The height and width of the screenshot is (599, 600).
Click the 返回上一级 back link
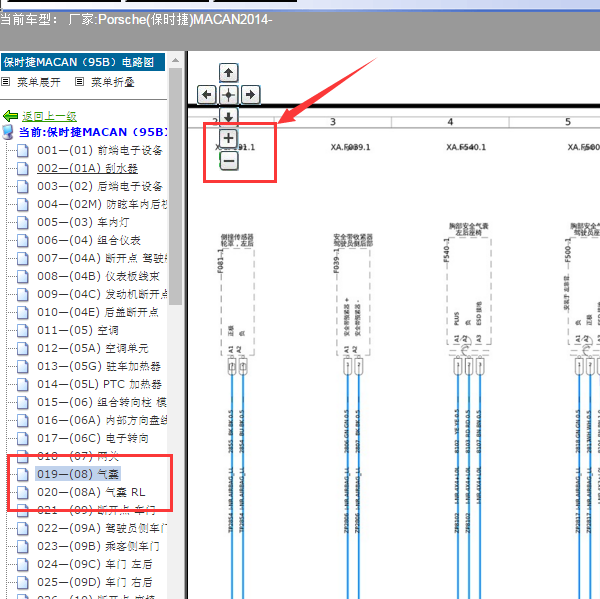point(49,116)
